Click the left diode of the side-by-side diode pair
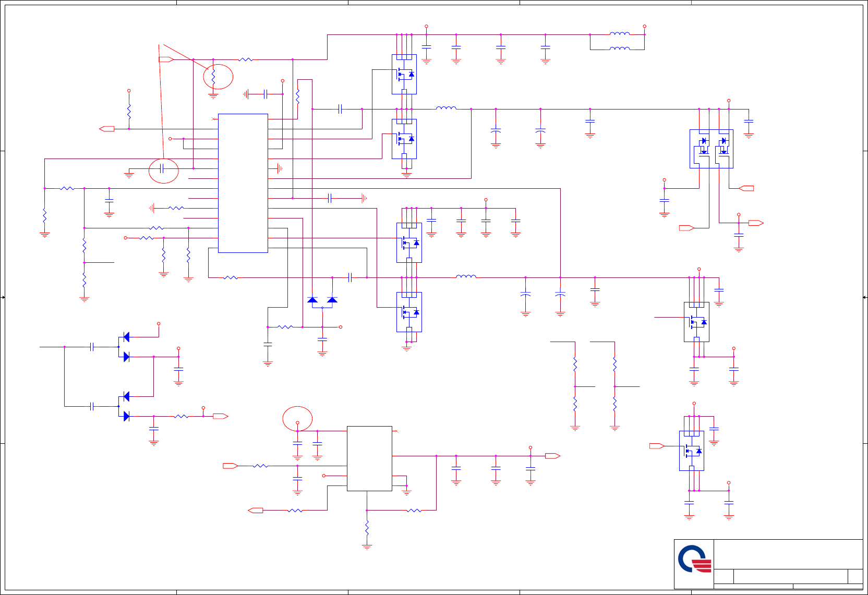Viewport: 868px width, 595px height. pyautogui.click(x=312, y=300)
